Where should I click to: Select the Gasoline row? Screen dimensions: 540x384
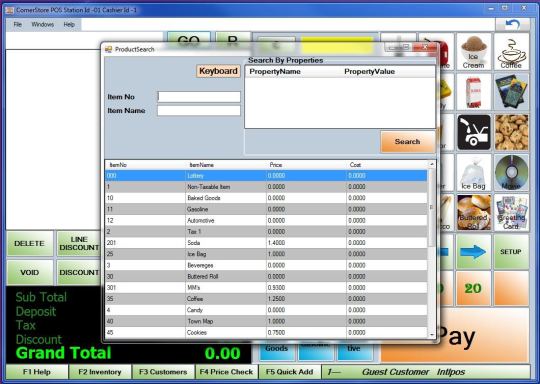tap(266, 209)
